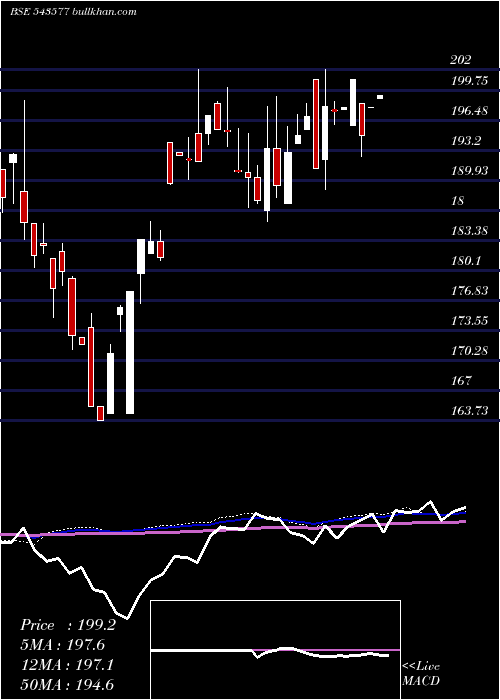Click the 183.38 price axis label
Image resolution: width=500 pixels, height=700 pixels.
point(470,231)
